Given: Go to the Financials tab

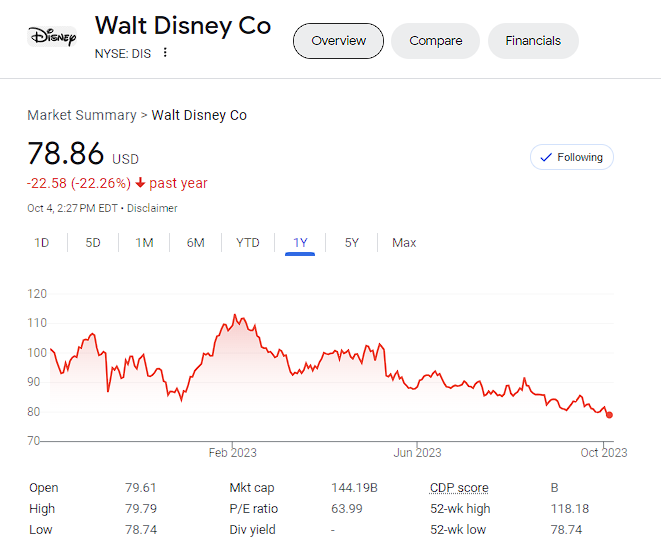Looking at the screenshot, I should click(x=533, y=41).
